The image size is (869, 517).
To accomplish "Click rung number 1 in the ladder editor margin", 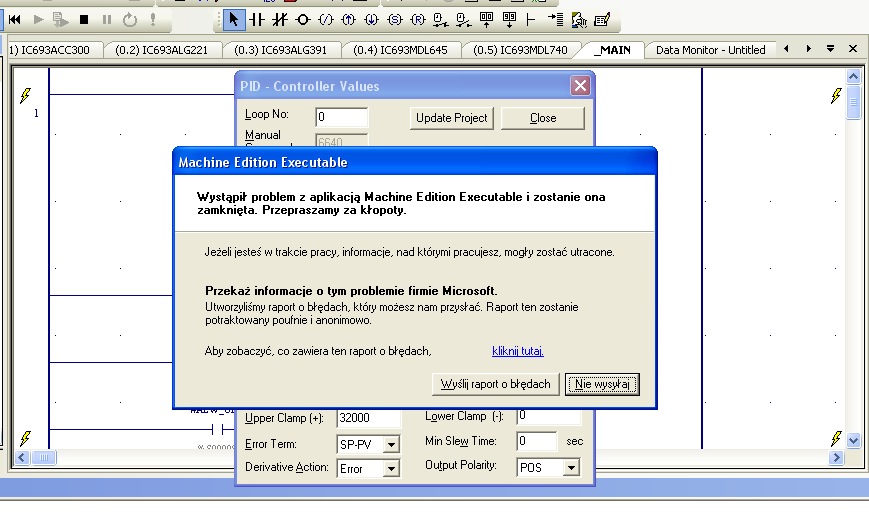I will 37,114.
